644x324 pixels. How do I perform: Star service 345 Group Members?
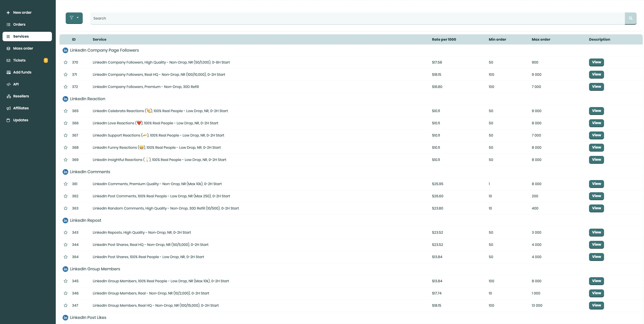(x=66, y=281)
